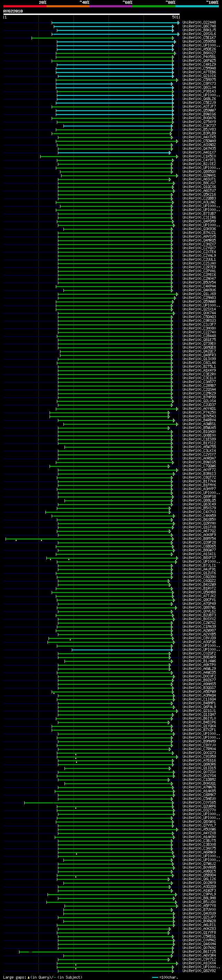Open hit UniRef100_O22448
The image size is (222, 980).
pos(199,23)
